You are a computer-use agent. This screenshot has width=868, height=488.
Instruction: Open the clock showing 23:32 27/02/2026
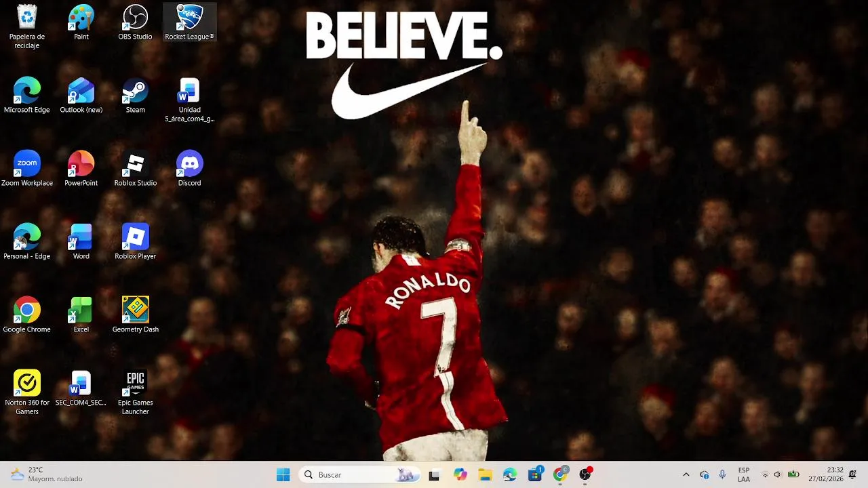point(826,474)
